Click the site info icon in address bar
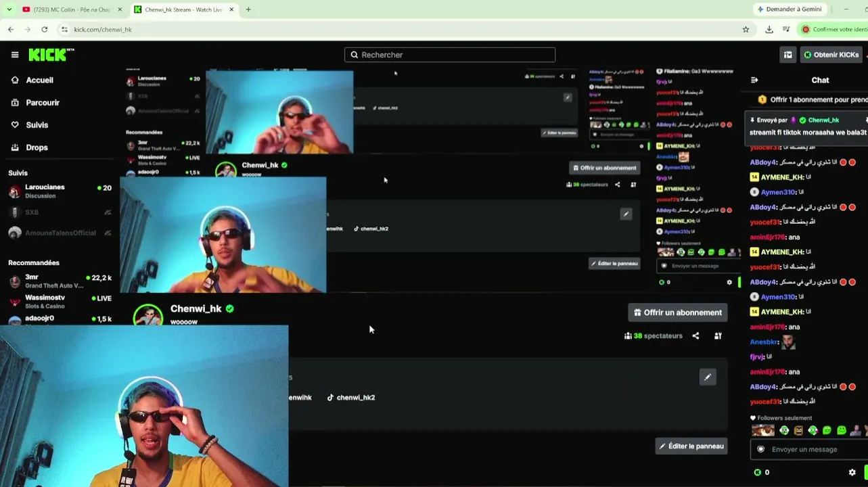The image size is (868, 487). tap(64, 29)
